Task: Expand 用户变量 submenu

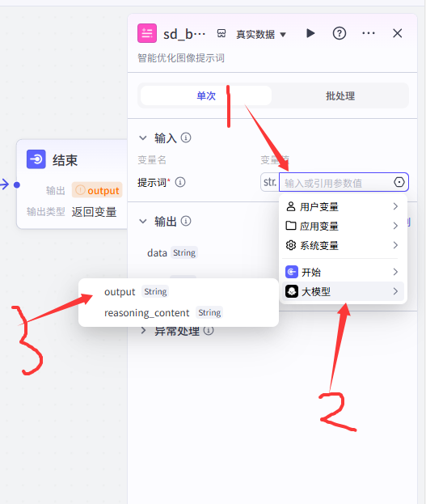Action: coord(343,206)
